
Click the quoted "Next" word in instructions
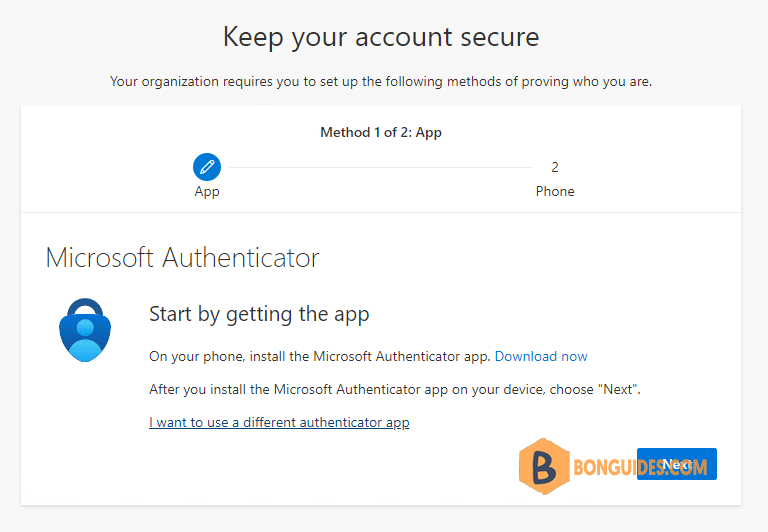point(617,389)
